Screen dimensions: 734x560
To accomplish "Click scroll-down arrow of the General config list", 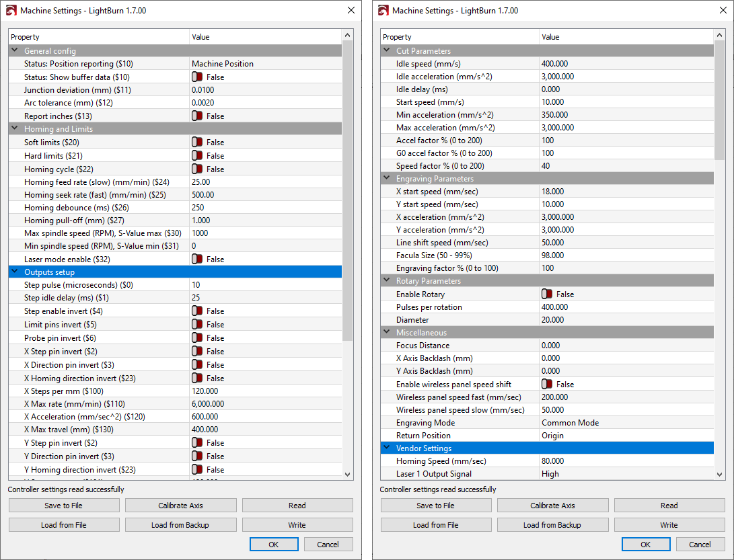I will pyautogui.click(x=347, y=474).
